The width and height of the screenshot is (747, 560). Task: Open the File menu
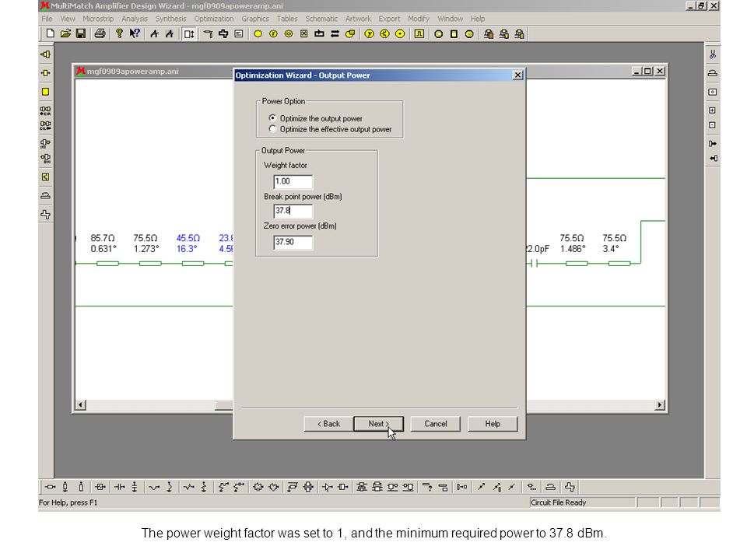point(47,19)
